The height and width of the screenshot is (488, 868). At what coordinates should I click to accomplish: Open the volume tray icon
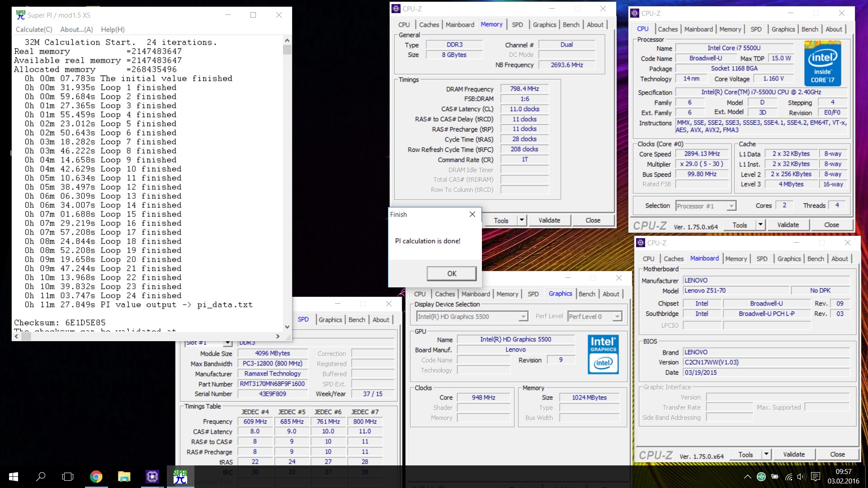click(802, 477)
